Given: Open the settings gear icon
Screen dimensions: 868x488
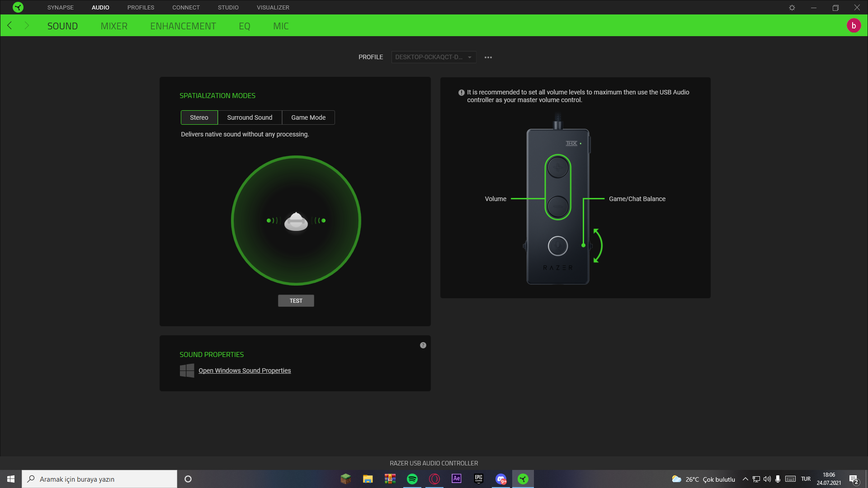Looking at the screenshot, I should click(x=792, y=8).
